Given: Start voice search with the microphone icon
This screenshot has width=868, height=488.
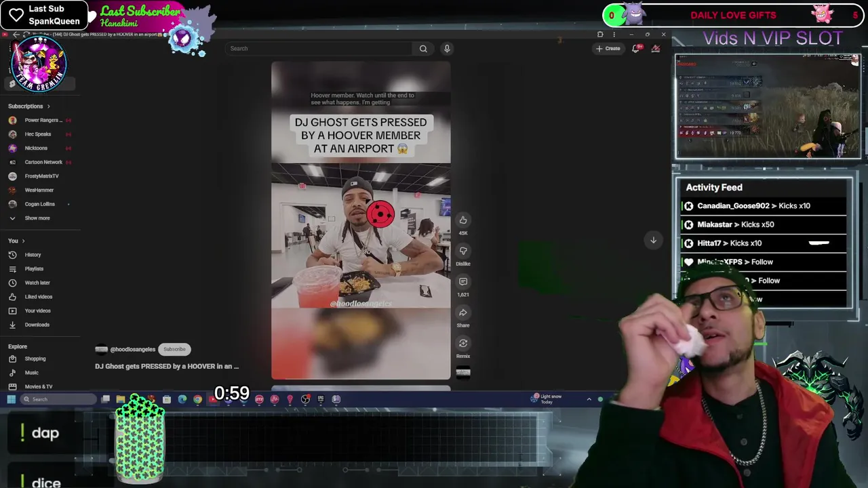Looking at the screenshot, I should (x=447, y=49).
